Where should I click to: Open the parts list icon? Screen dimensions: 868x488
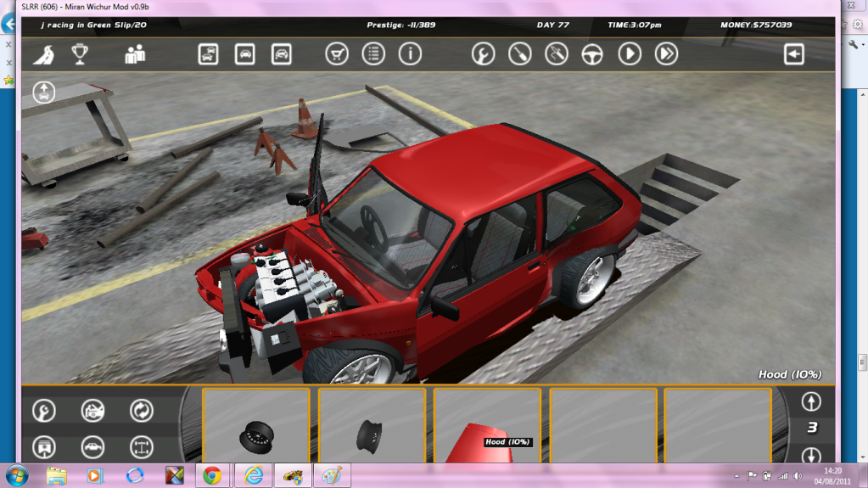[x=373, y=54]
